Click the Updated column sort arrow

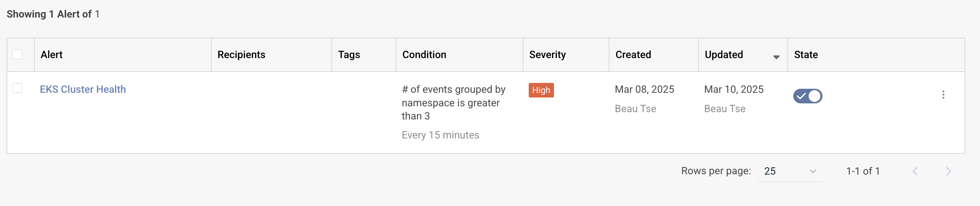(x=776, y=57)
